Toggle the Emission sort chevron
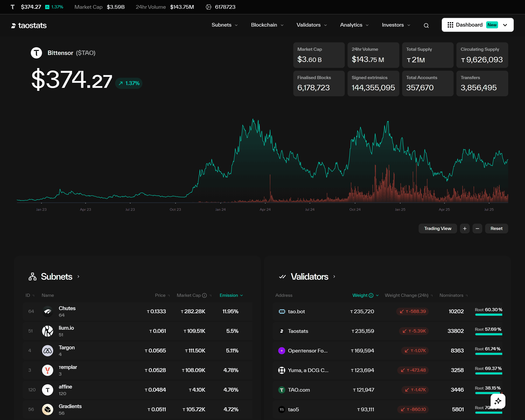525x420 pixels. (x=241, y=295)
